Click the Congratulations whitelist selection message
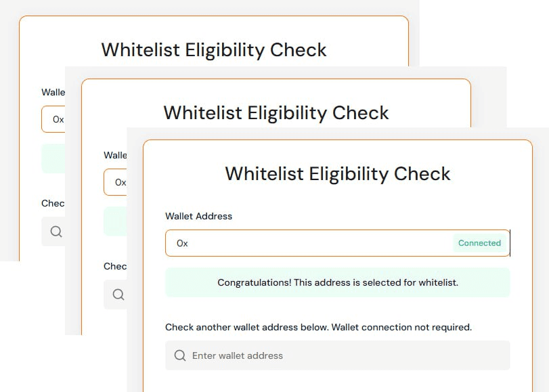Image resolution: width=549 pixels, height=392 pixels. click(337, 282)
